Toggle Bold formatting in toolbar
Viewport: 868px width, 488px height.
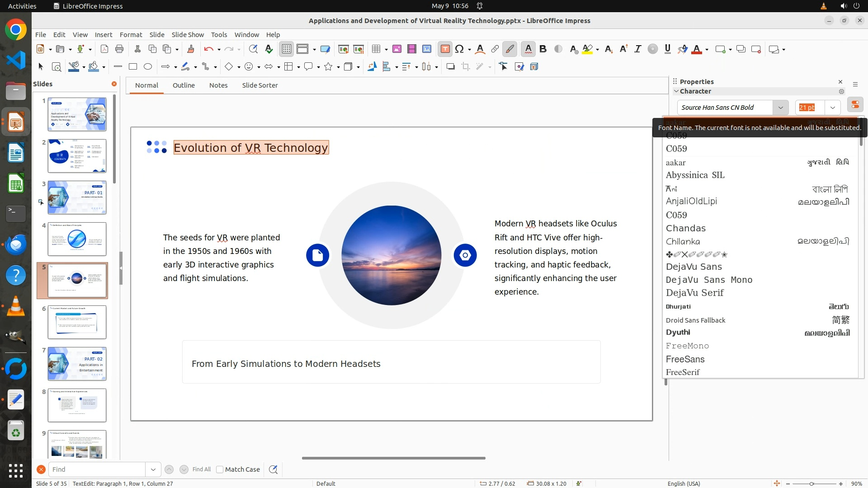coord(543,49)
